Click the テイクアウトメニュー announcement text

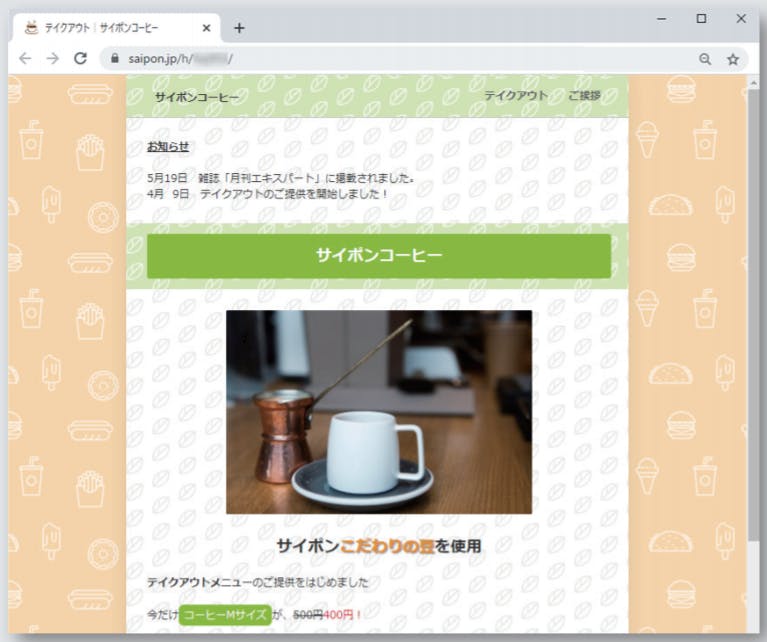point(258,582)
